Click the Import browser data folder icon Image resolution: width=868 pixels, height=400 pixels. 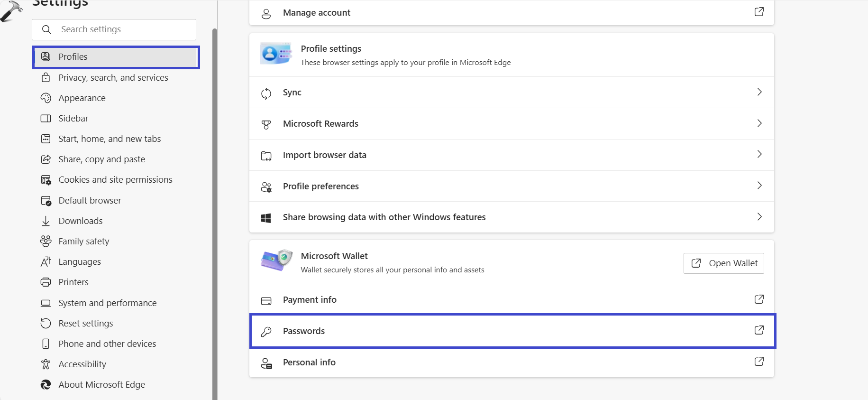point(266,156)
